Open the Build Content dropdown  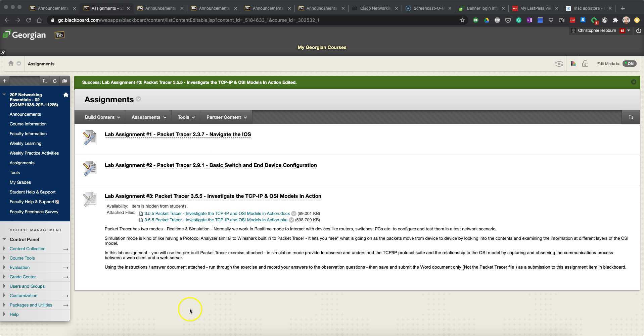point(102,117)
